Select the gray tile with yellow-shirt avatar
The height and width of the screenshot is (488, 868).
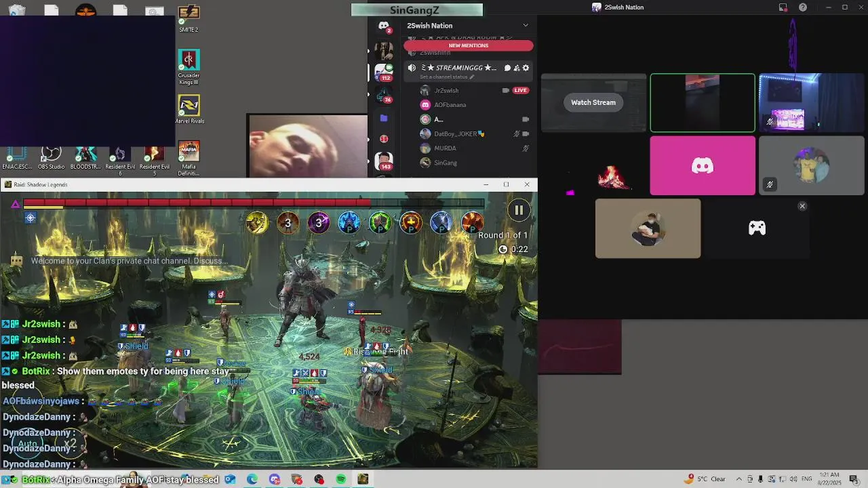(x=812, y=165)
